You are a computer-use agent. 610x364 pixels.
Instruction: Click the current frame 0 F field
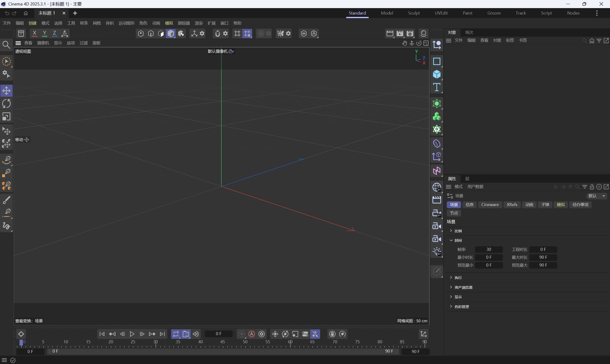pyautogui.click(x=219, y=334)
